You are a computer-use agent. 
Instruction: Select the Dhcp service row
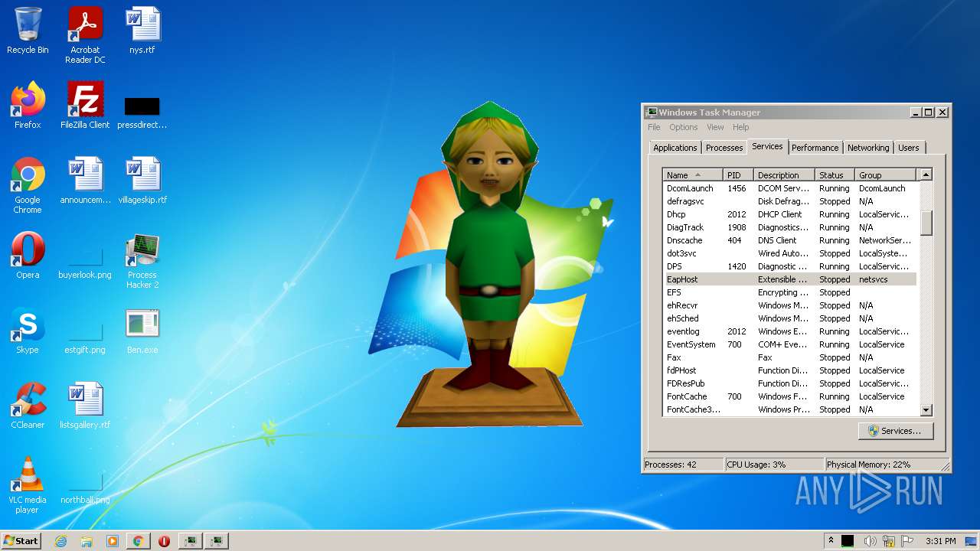coord(789,214)
